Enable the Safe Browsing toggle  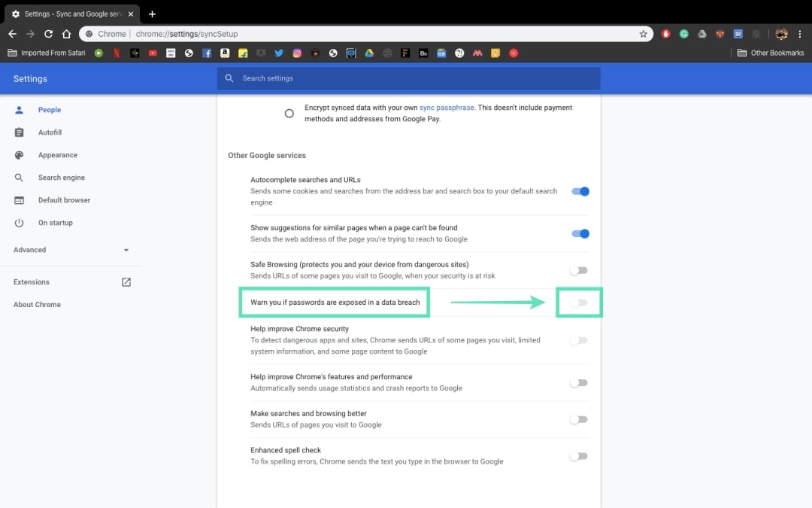coord(578,270)
